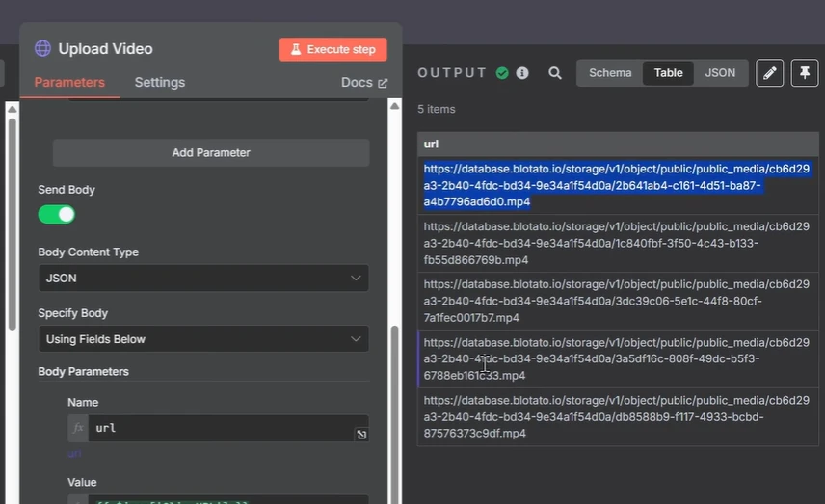Click the URL ending 87576373c9df.mp4
Viewport: 825px width, 504px height.
pyautogui.click(x=617, y=416)
